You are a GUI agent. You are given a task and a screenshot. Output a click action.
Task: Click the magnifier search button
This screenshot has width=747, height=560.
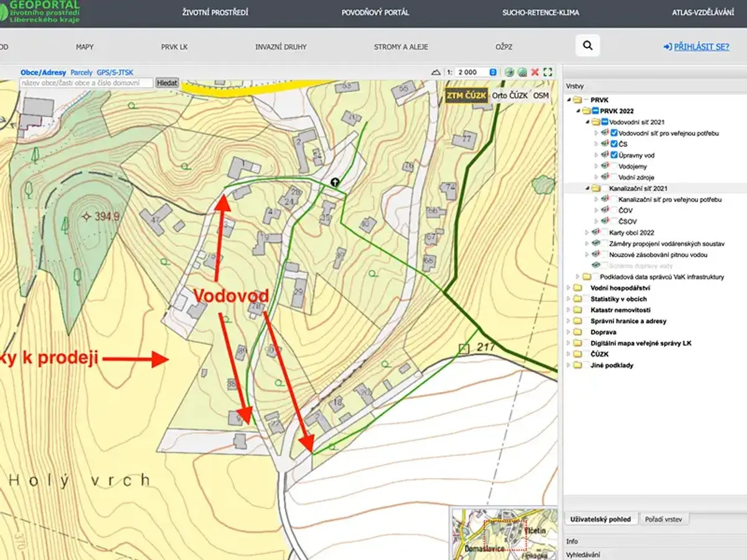pyautogui.click(x=588, y=45)
